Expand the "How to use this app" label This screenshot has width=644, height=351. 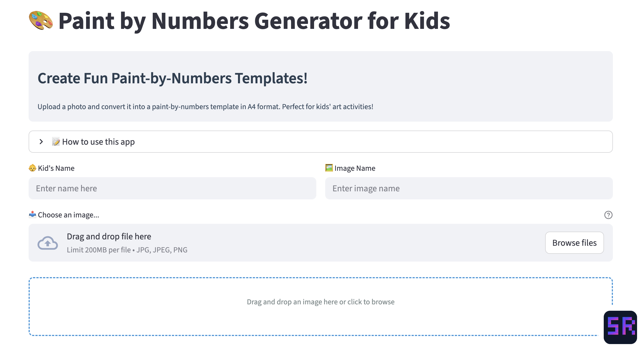[x=98, y=142]
